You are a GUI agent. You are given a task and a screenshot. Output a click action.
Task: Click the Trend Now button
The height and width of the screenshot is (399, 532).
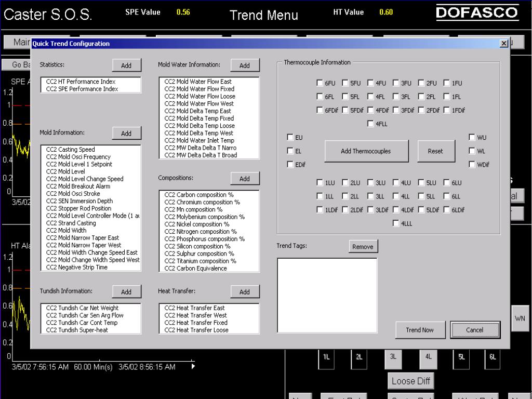coord(420,330)
